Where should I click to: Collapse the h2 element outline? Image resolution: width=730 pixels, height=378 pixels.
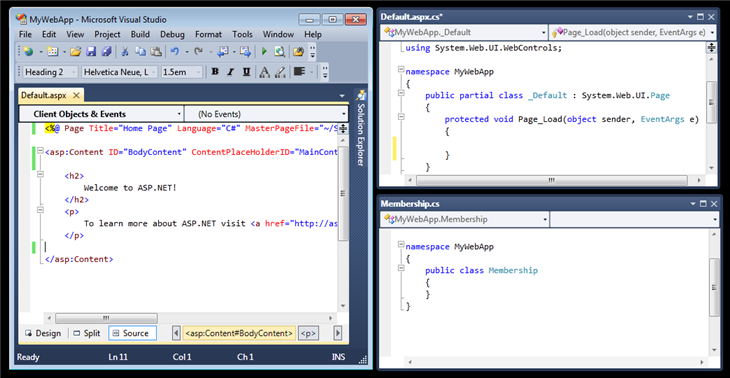(x=40, y=174)
